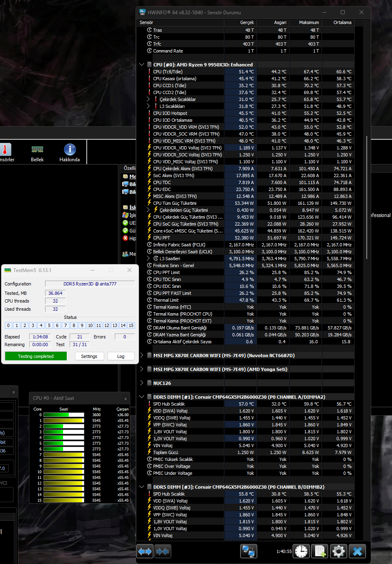The width and height of the screenshot is (392, 564).
Task: Click the Gerçek column header
Action: click(x=240, y=22)
